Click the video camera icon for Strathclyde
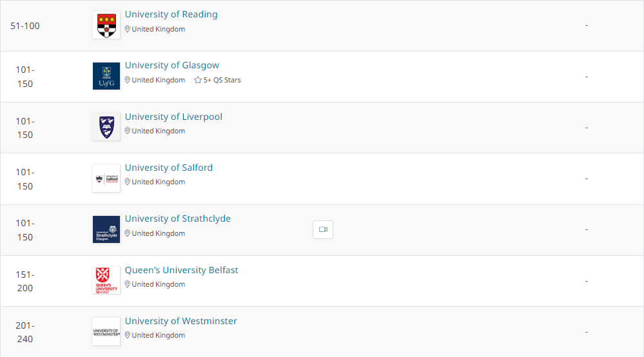The image size is (644, 357). point(323,229)
